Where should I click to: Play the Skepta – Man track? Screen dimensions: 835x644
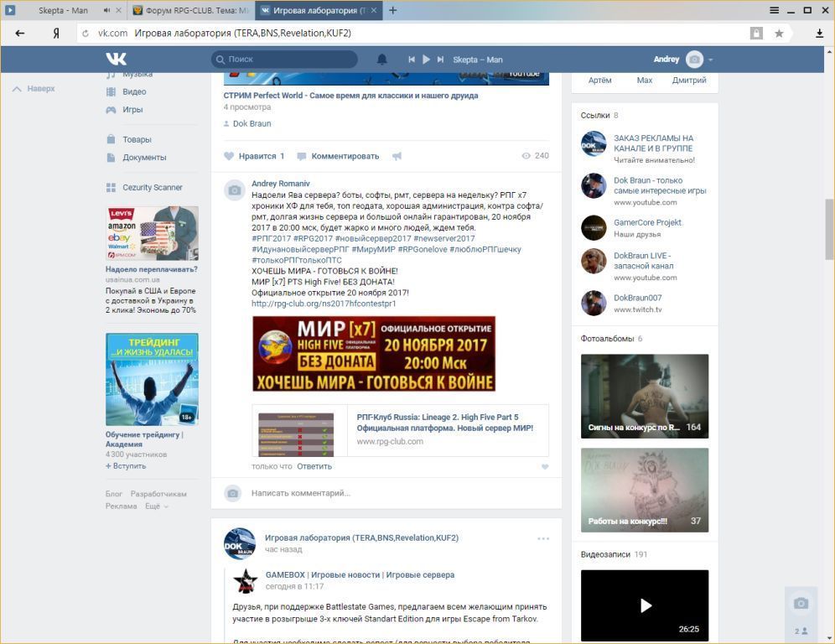click(x=426, y=60)
